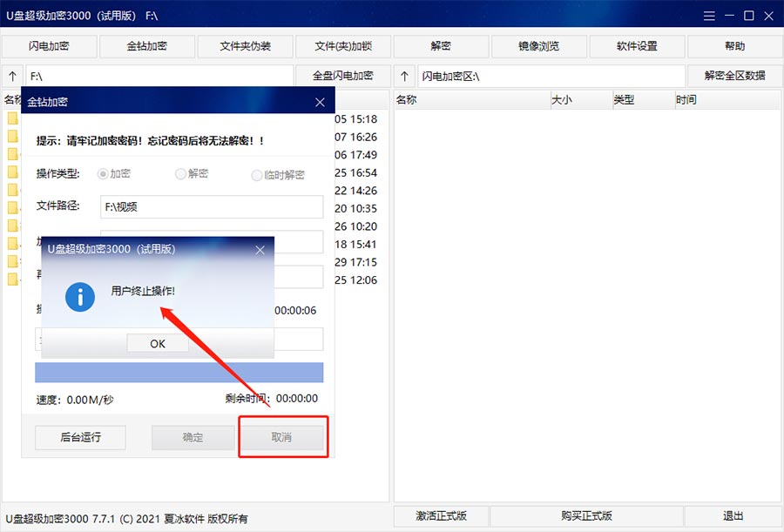Go up one level from F:\ path
This screenshot has height=532, width=784.
[12, 76]
